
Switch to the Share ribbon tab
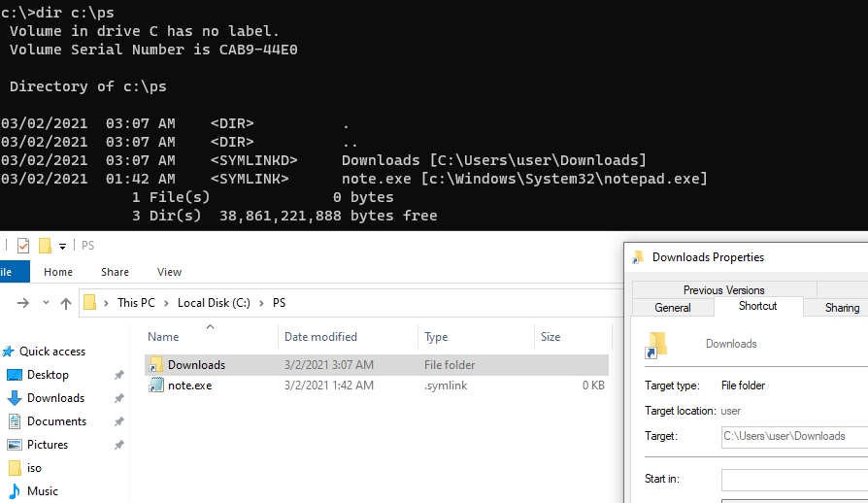(x=116, y=272)
